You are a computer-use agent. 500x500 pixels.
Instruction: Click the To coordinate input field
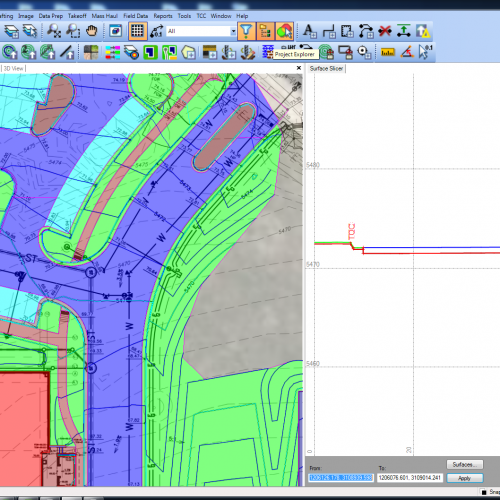pos(410,478)
